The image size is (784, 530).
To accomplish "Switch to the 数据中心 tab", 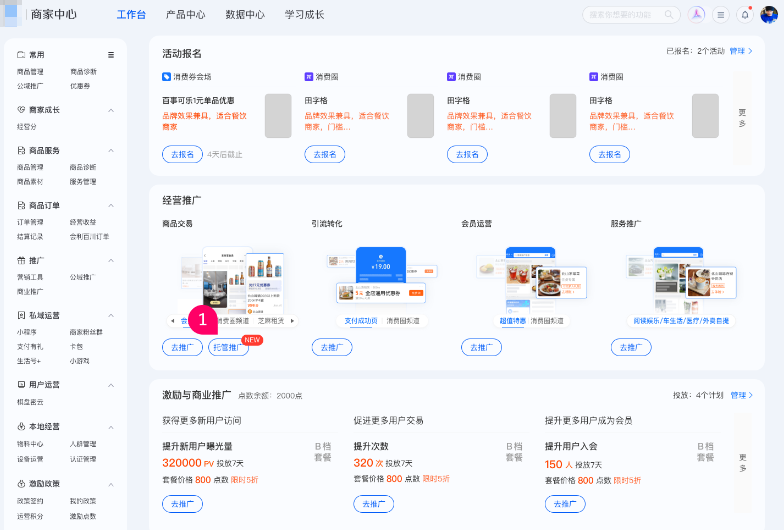I will (x=245, y=14).
